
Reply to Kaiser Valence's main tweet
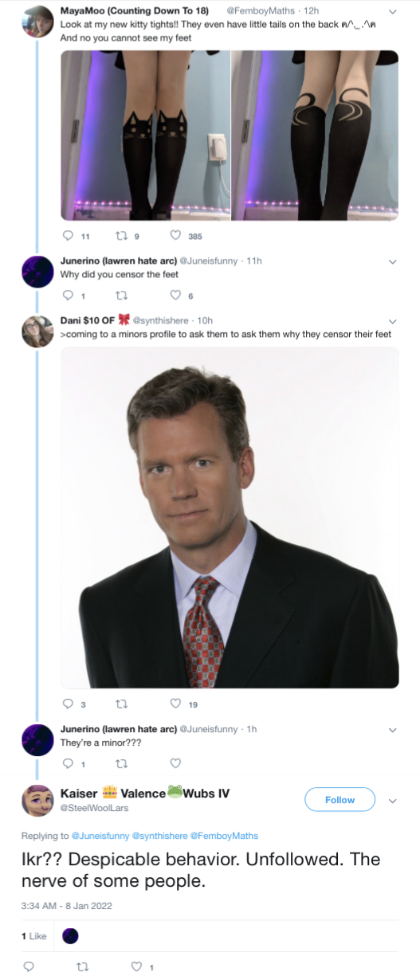[28, 966]
